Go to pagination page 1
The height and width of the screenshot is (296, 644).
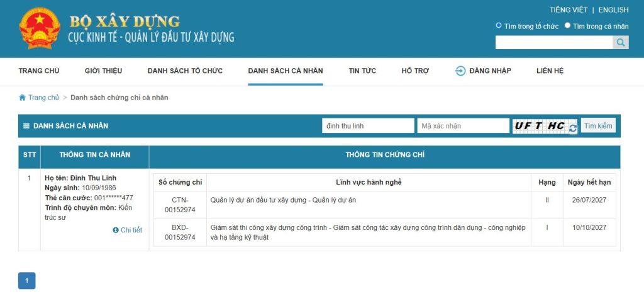coord(26,280)
